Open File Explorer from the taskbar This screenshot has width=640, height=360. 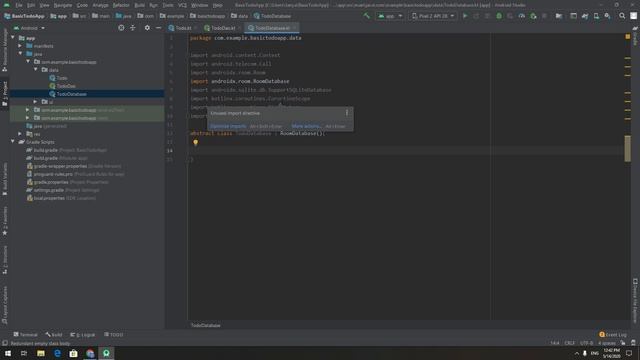[41, 353]
